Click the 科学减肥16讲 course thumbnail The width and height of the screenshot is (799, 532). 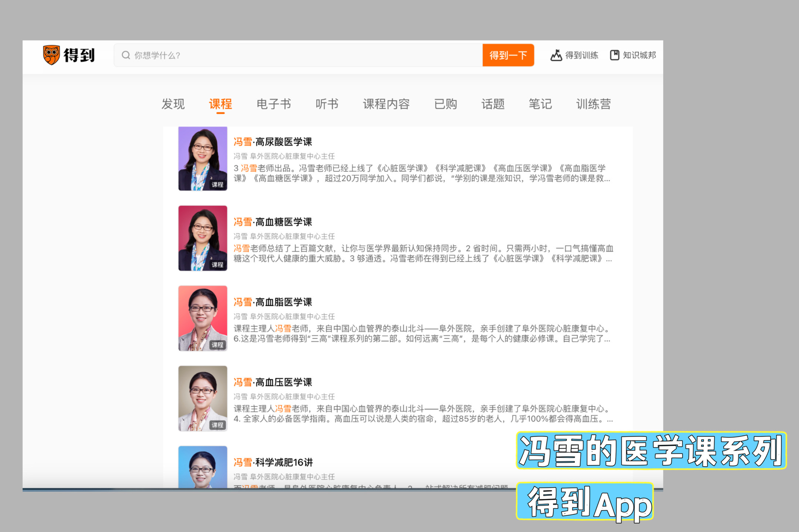203,467
